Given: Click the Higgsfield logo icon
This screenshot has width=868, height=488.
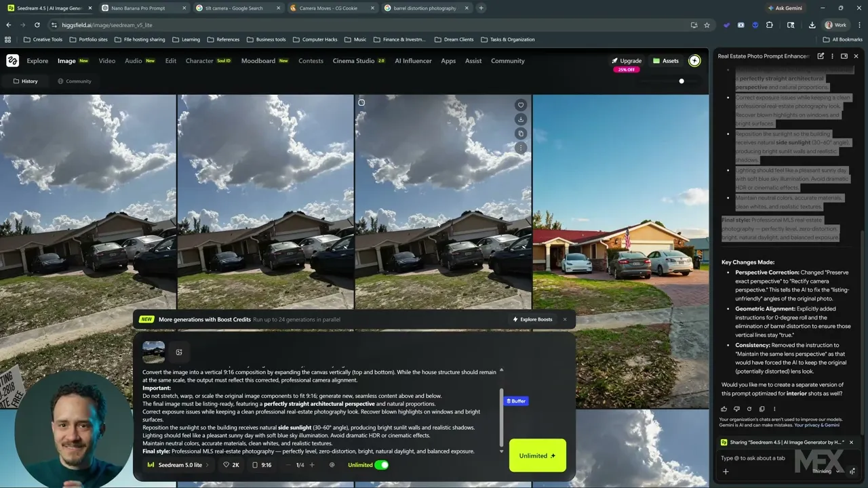Looking at the screenshot, I should 12,61.
